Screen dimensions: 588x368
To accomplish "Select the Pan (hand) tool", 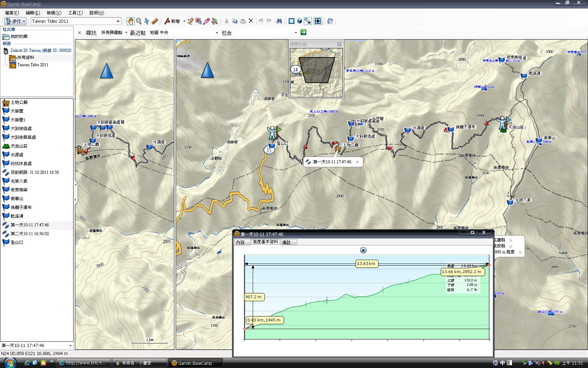I will tap(130, 21).
